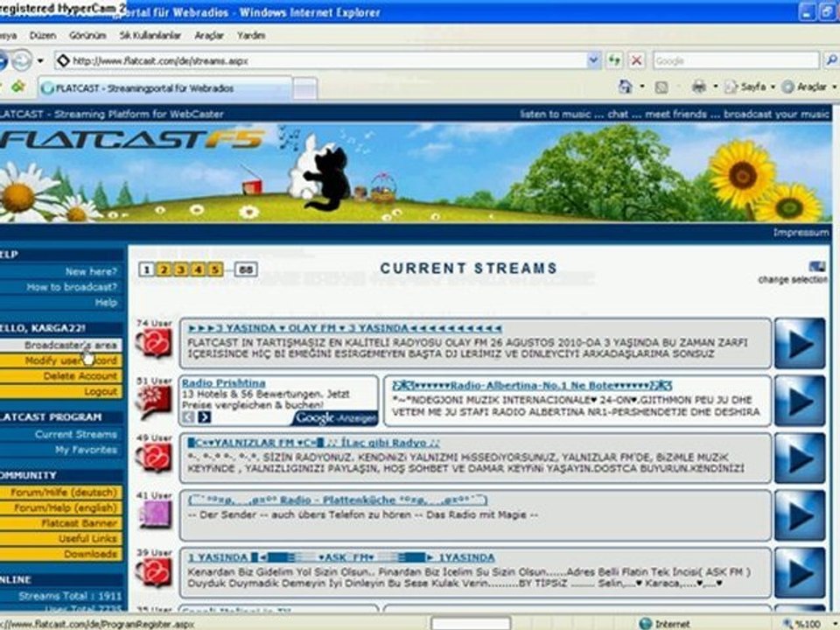The width and height of the screenshot is (840, 630).
Task: Click the search magnifier icon
Action: (831, 60)
